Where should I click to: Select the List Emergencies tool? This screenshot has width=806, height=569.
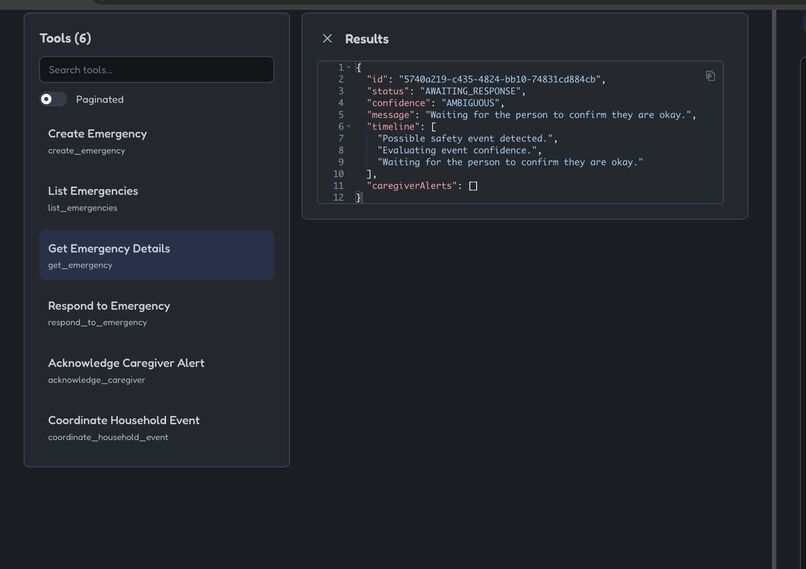point(156,198)
